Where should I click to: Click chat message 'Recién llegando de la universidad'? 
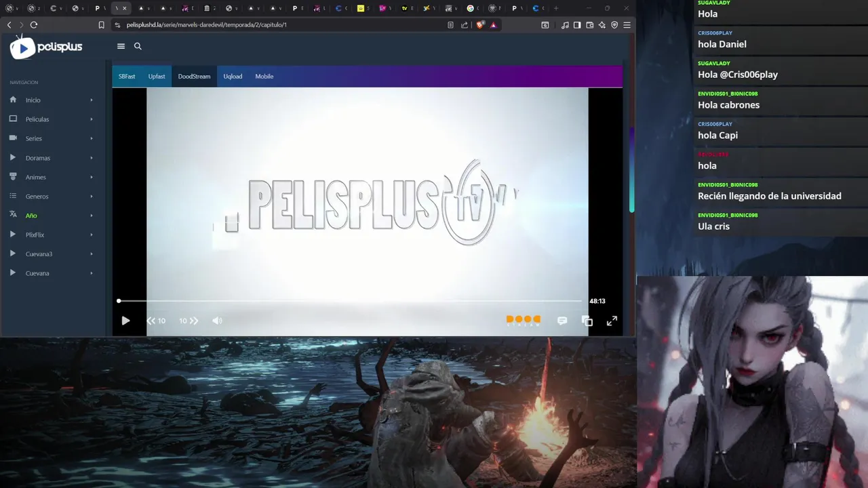click(x=770, y=196)
